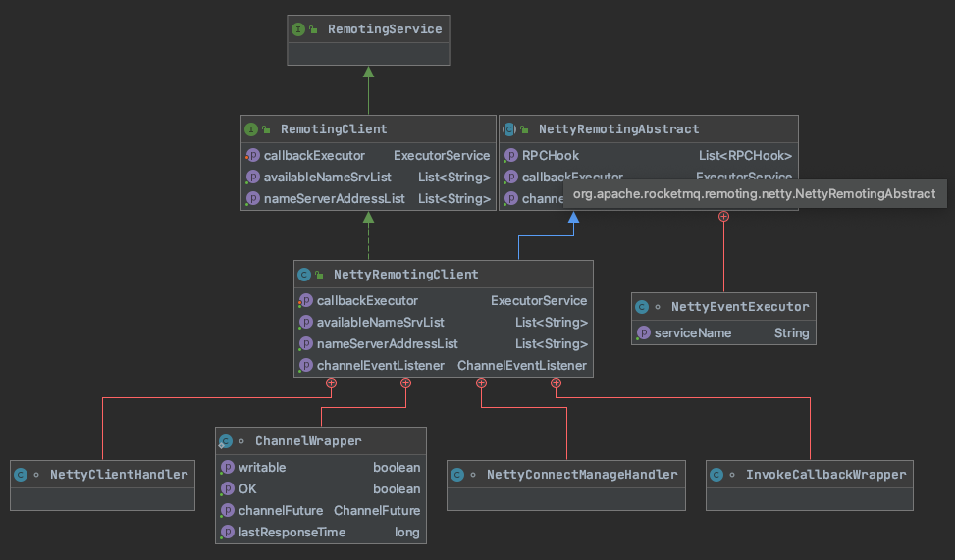Click the public lock icon beside NettyRemotingClient
955x560 pixels.
coord(319,275)
